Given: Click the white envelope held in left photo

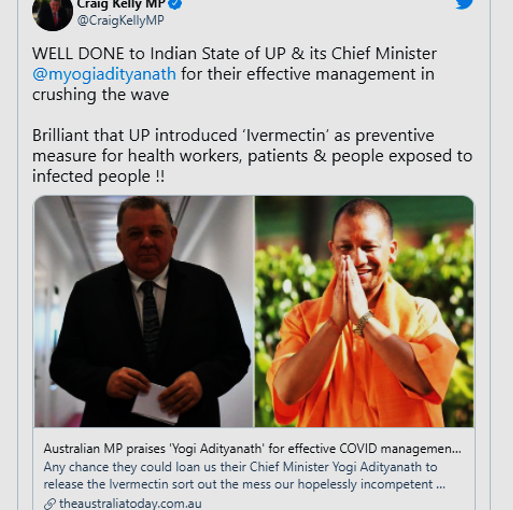Looking at the screenshot, I should 154,404.
